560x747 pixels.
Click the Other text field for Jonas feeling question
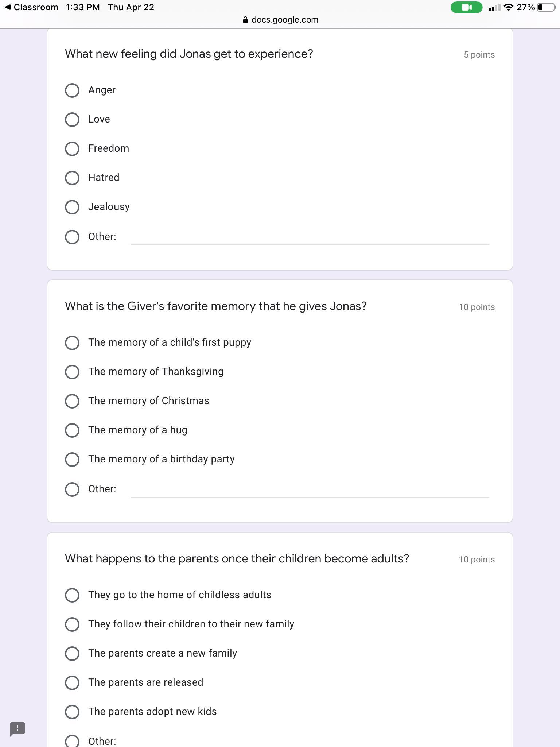[310, 238]
